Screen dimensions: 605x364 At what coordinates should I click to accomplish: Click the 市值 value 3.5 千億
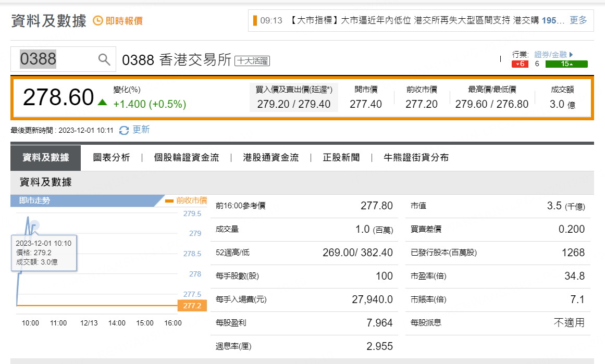click(x=566, y=206)
